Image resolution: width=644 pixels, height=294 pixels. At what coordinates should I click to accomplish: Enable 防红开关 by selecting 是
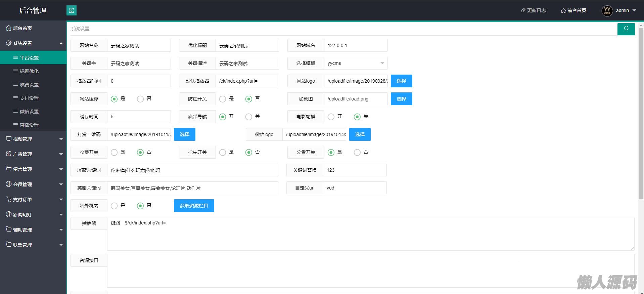[x=223, y=99]
